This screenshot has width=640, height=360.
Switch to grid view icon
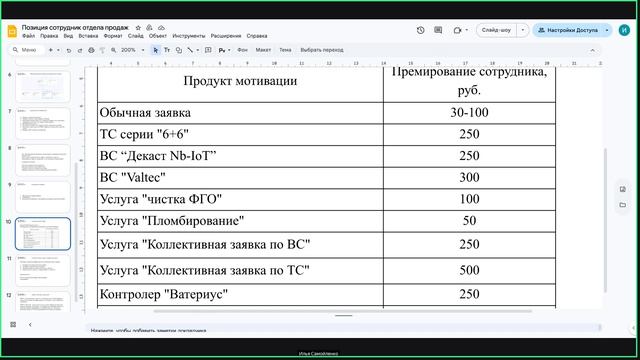(x=13, y=324)
